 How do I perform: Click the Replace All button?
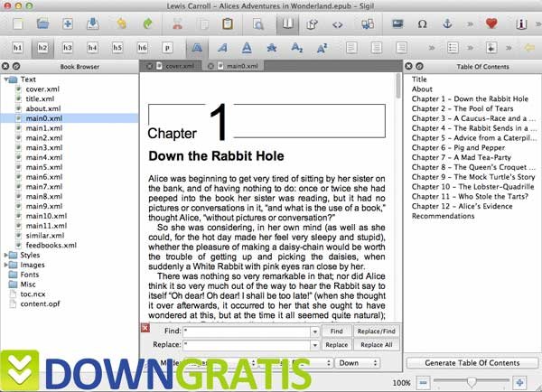point(376,345)
